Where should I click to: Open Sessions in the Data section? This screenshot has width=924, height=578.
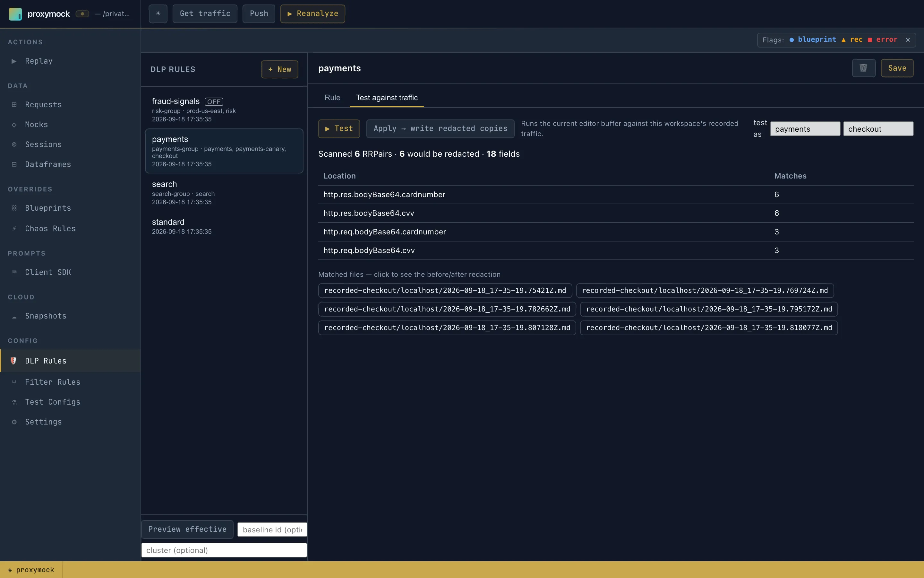(43, 144)
